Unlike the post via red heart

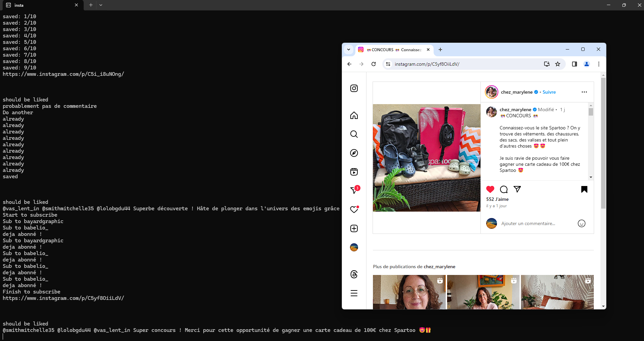click(x=490, y=189)
